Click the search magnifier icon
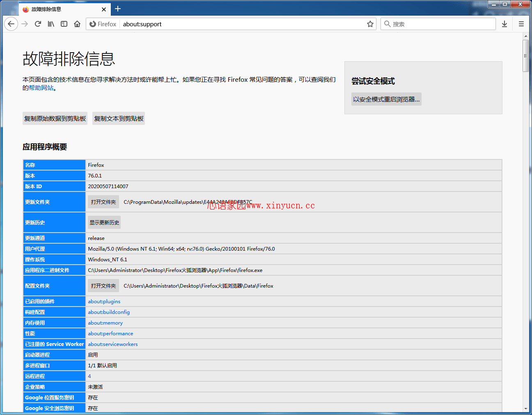Image resolution: width=532 pixels, height=415 pixels. coord(387,24)
